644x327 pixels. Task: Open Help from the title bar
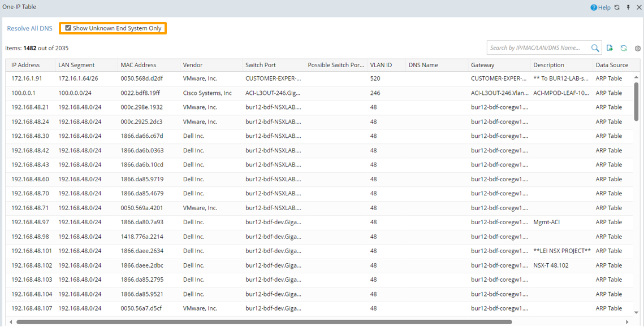click(600, 7)
